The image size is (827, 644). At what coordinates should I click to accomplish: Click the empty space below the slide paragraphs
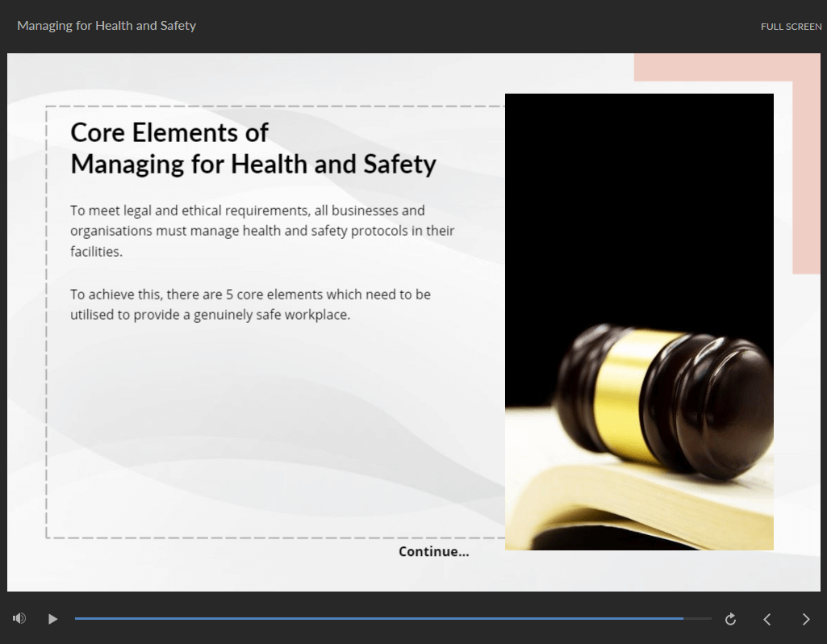tap(266, 428)
